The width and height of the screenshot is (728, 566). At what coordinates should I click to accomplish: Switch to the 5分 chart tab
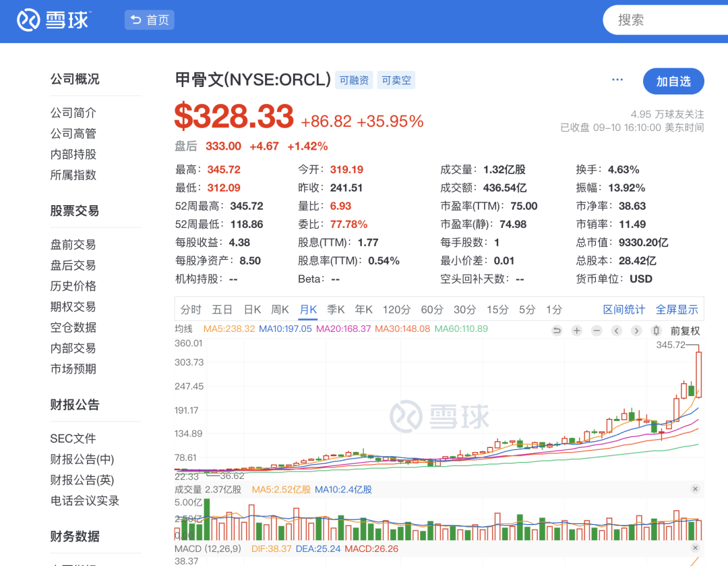pyautogui.click(x=527, y=310)
